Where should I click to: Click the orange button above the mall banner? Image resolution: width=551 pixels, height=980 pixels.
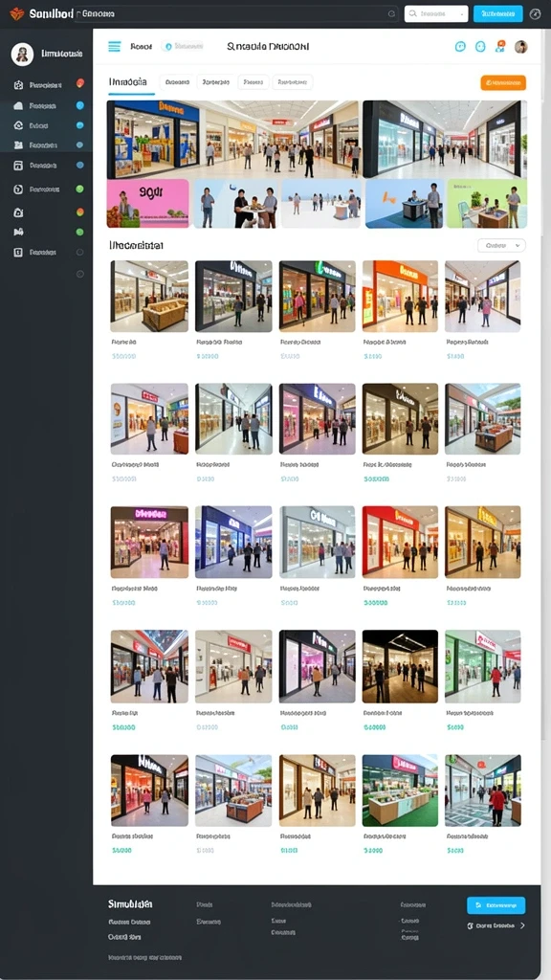click(503, 82)
